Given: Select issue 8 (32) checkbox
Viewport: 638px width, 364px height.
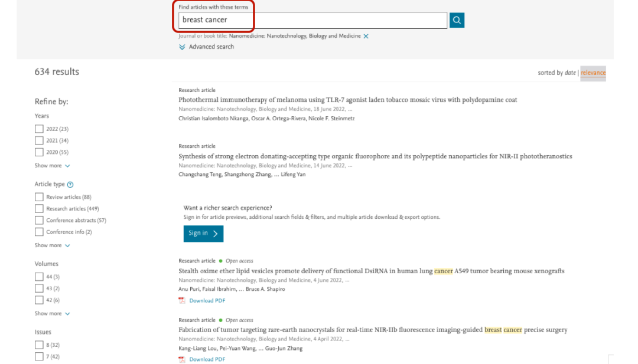Looking at the screenshot, I should (x=39, y=345).
